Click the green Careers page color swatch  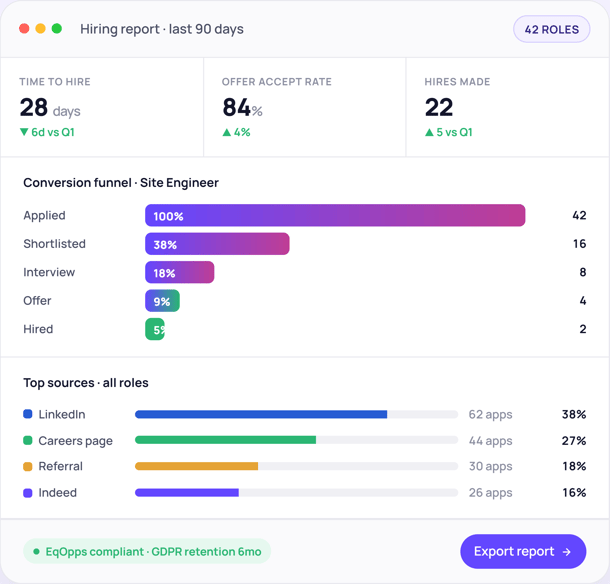pyautogui.click(x=28, y=440)
